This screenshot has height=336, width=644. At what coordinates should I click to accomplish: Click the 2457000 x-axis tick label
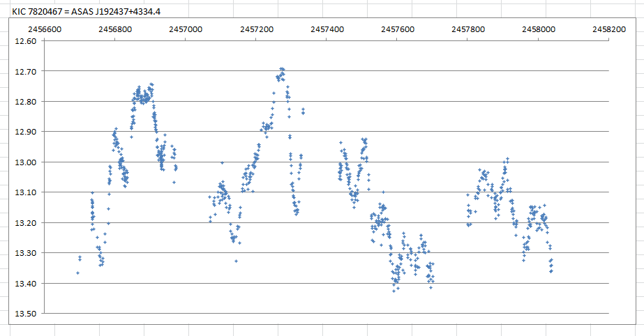click(186, 30)
